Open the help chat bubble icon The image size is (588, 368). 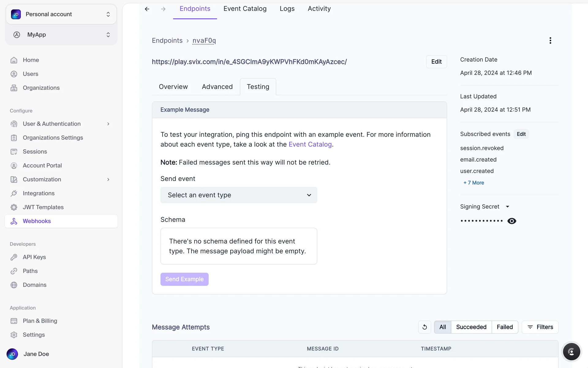pos(571,351)
